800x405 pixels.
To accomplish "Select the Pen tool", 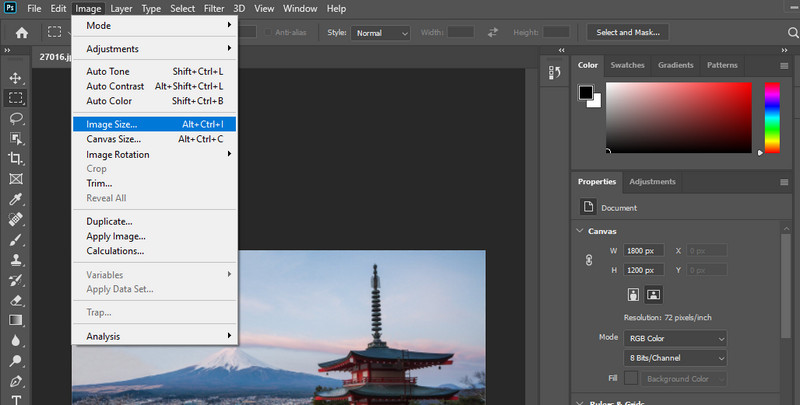I will pos(16,381).
